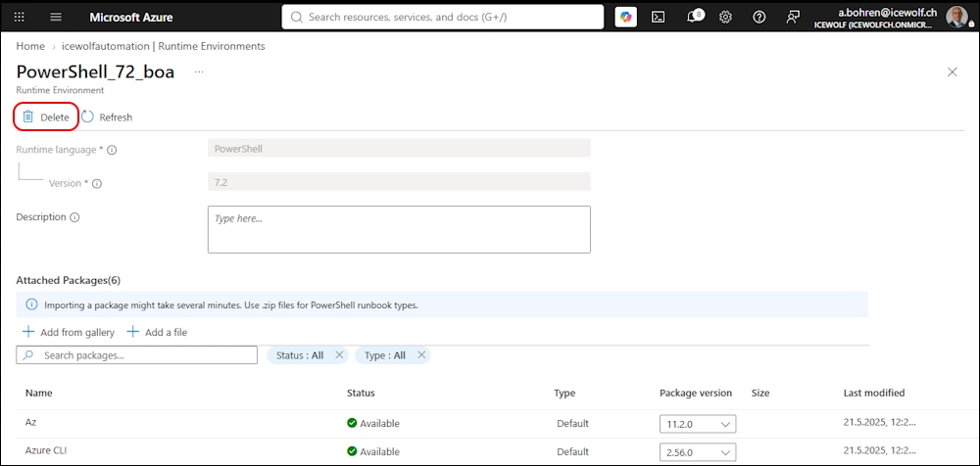
Task: Open the Status : All filter
Action: coord(300,355)
